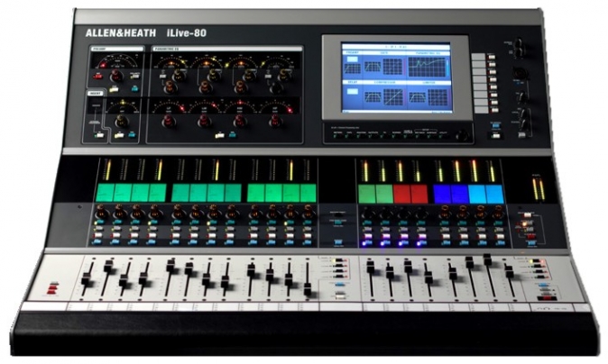The height and width of the screenshot is (364, 608).
Task: Select the stereo meter at the far right edge
Action: 539,188
